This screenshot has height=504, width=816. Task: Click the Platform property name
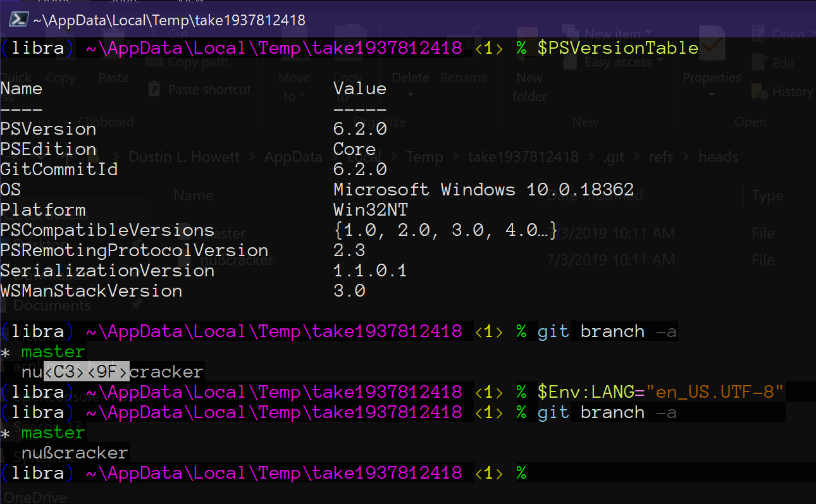[43, 210]
